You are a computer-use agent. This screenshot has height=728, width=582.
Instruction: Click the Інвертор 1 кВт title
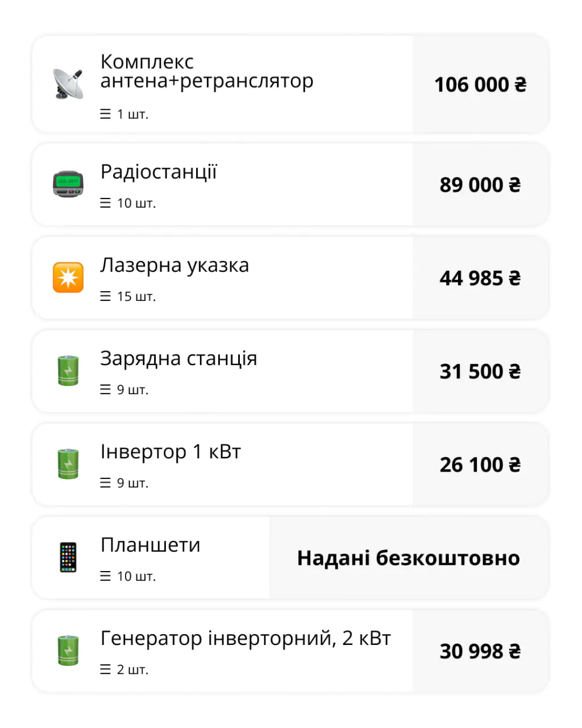[x=171, y=452]
